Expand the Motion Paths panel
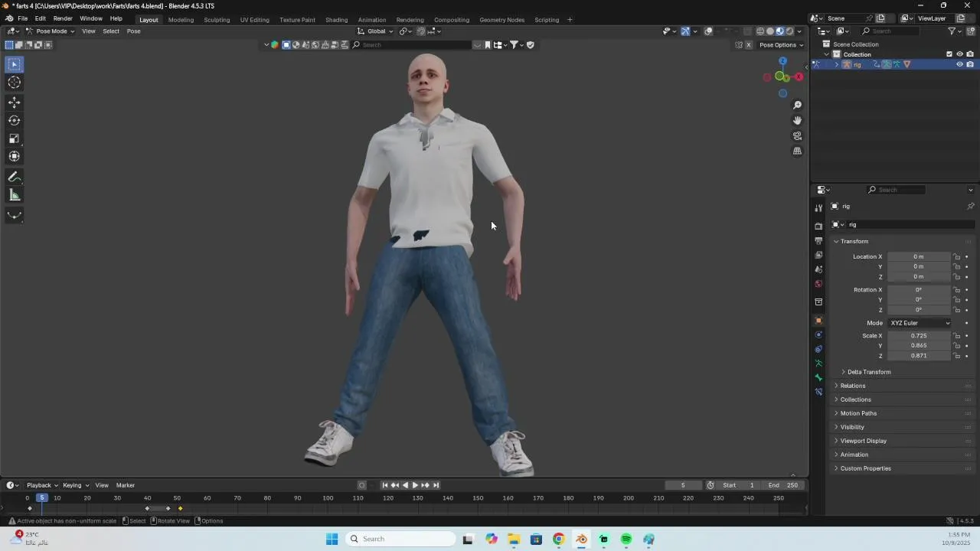The image size is (980, 551). (x=857, y=413)
